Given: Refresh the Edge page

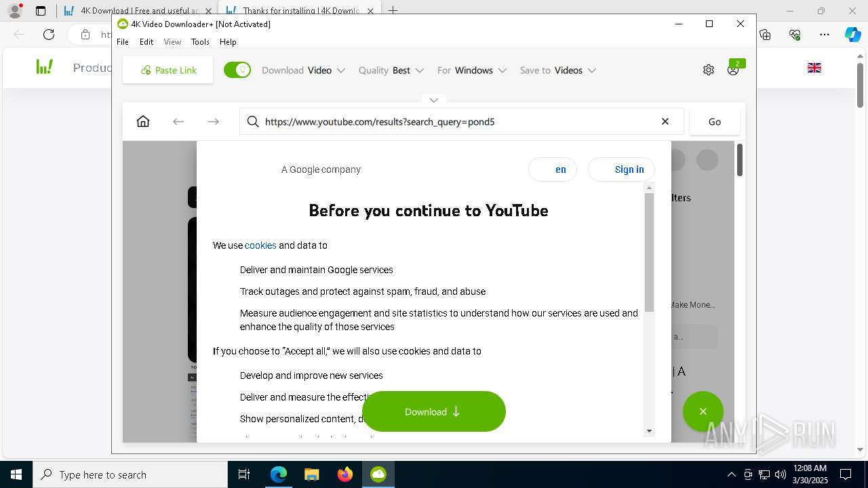Looking at the screenshot, I should tap(49, 35).
